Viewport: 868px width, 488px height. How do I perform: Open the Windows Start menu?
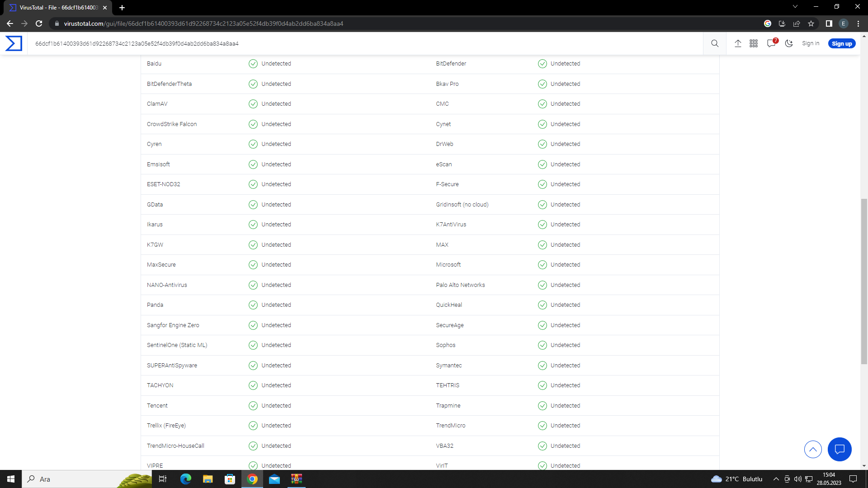pyautogui.click(x=11, y=479)
